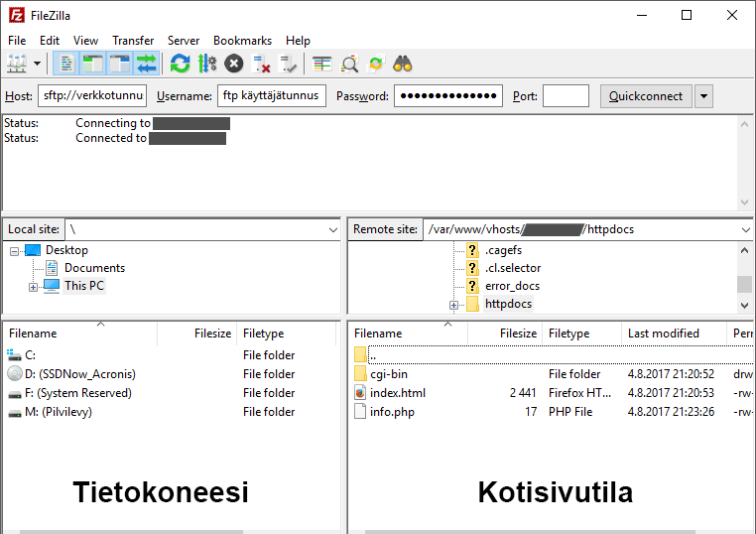Select cgi-bin folder in remote list

click(552, 374)
